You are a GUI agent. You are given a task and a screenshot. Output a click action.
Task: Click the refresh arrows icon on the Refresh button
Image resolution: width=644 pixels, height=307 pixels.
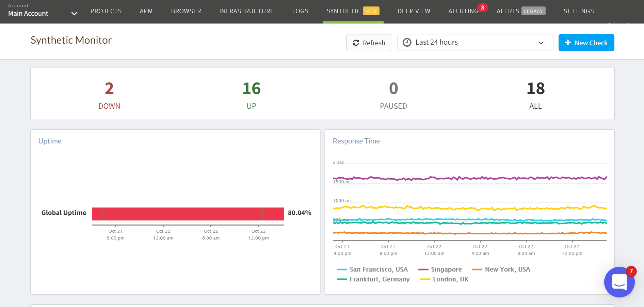pos(356,43)
